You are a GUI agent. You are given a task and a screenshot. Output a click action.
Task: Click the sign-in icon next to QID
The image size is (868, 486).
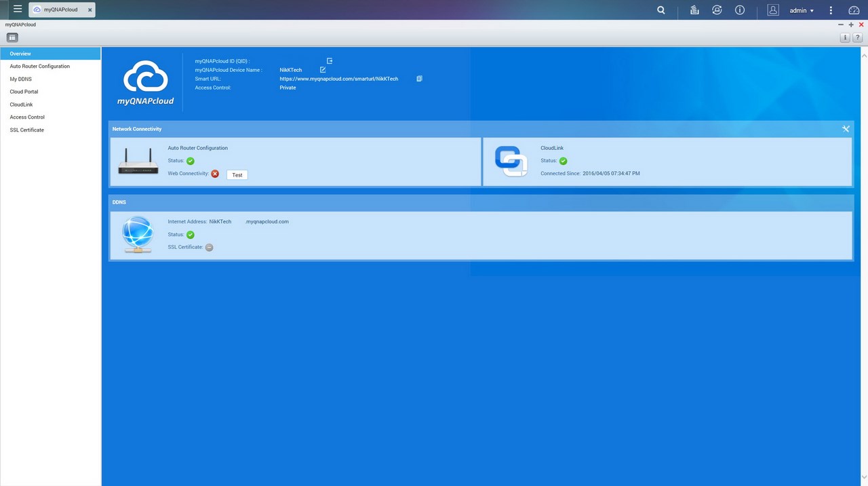[x=330, y=61]
